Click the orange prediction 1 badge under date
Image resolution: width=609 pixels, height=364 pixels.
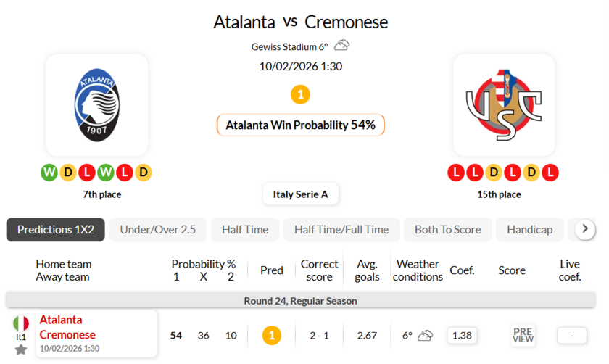pyautogui.click(x=300, y=94)
